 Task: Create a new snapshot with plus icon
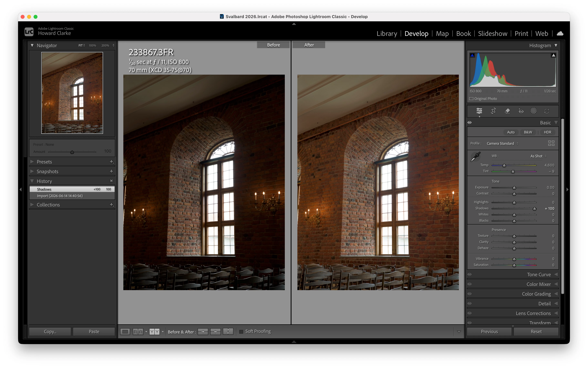(x=111, y=171)
